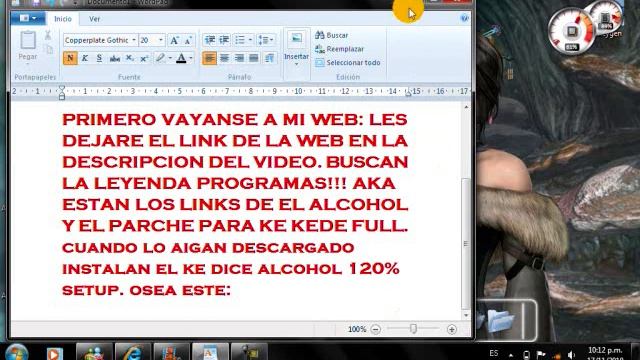Click scroll up arrow in document
The width and height of the screenshot is (640, 360).
[466, 107]
